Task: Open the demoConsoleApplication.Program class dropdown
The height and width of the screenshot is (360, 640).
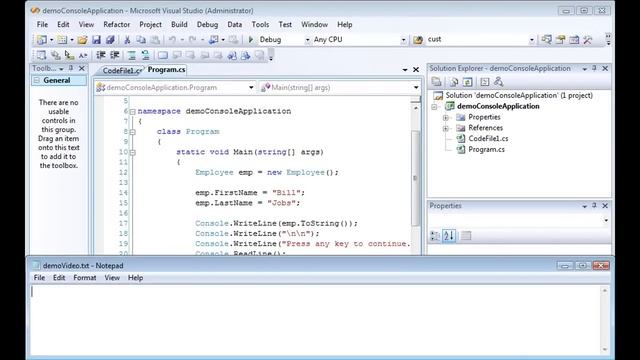Action: point(251,87)
